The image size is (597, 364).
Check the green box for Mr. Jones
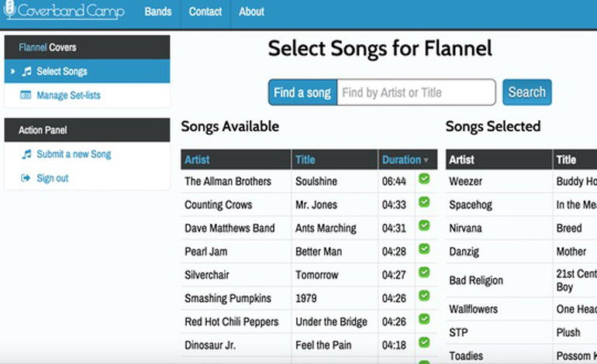[x=424, y=202]
